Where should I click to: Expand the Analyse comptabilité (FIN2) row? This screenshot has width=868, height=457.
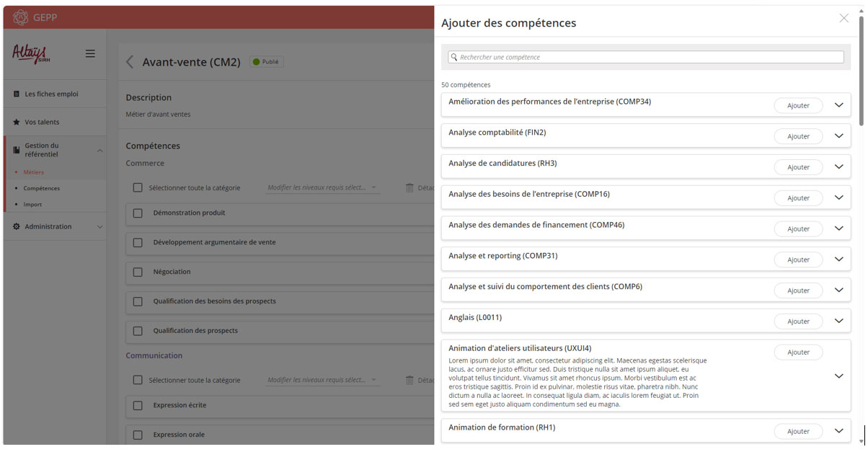pos(838,136)
